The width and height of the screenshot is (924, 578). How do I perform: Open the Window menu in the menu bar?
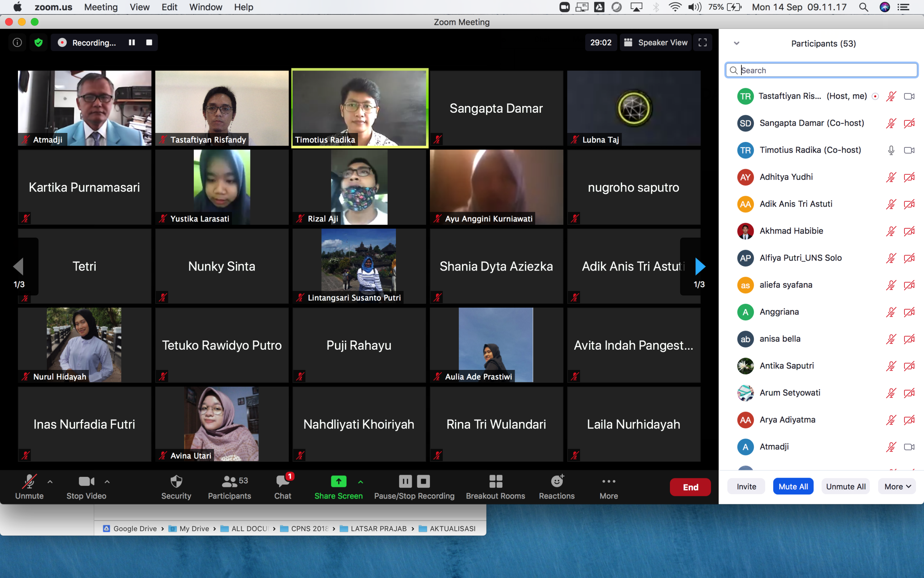click(x=205, y=7)
